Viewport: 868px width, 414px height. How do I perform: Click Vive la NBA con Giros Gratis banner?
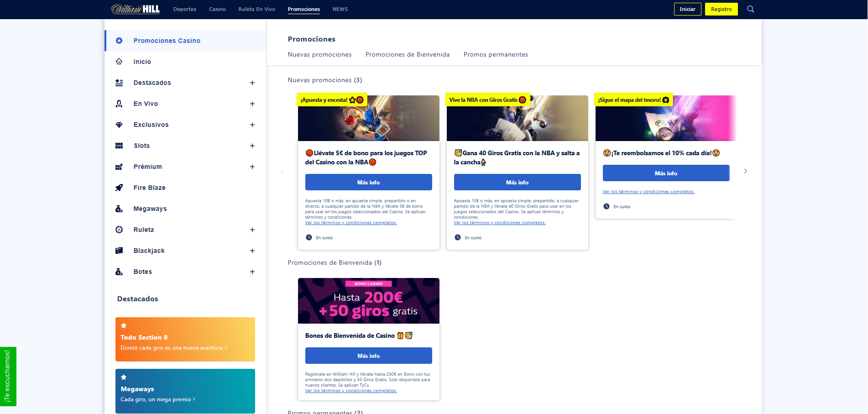click(517, 118)
